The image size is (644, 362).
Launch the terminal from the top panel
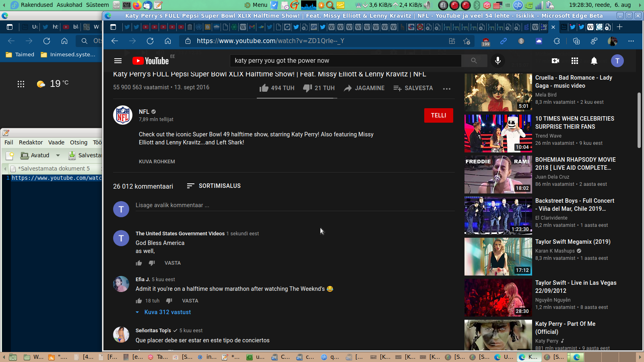(x=127, y=5)
